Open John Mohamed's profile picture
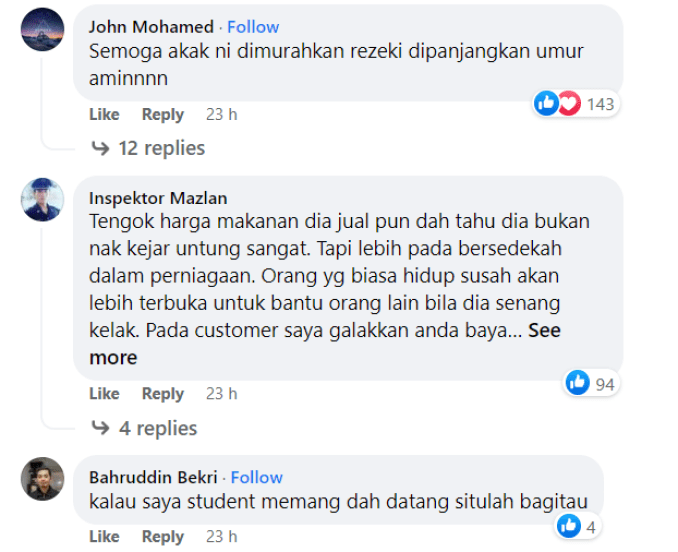678x552 pixels. point(42,29)
